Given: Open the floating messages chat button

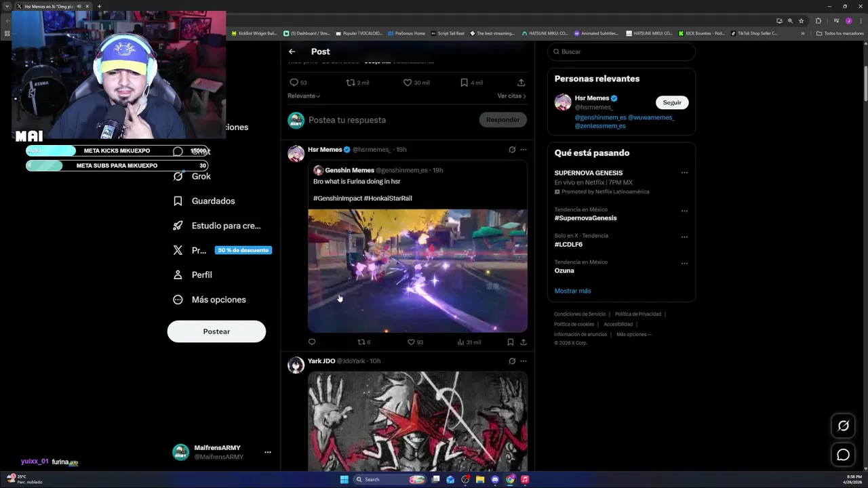Looking at the screenshot, I should tap(844, 455).
